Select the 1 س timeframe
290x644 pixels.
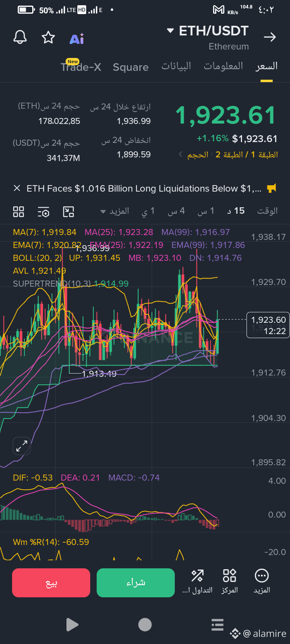(x=206, y=211)
